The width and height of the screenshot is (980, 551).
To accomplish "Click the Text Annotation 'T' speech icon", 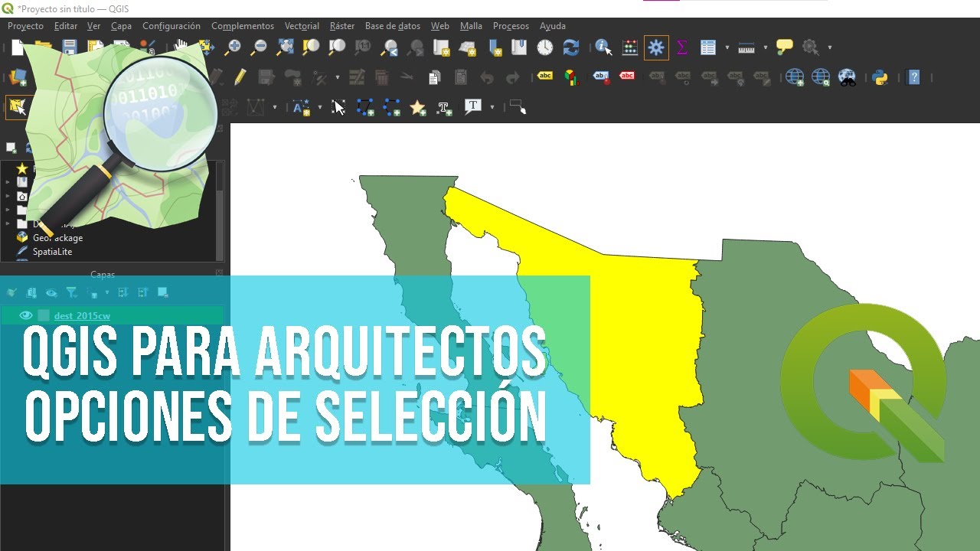I will (x=473, y=107).
